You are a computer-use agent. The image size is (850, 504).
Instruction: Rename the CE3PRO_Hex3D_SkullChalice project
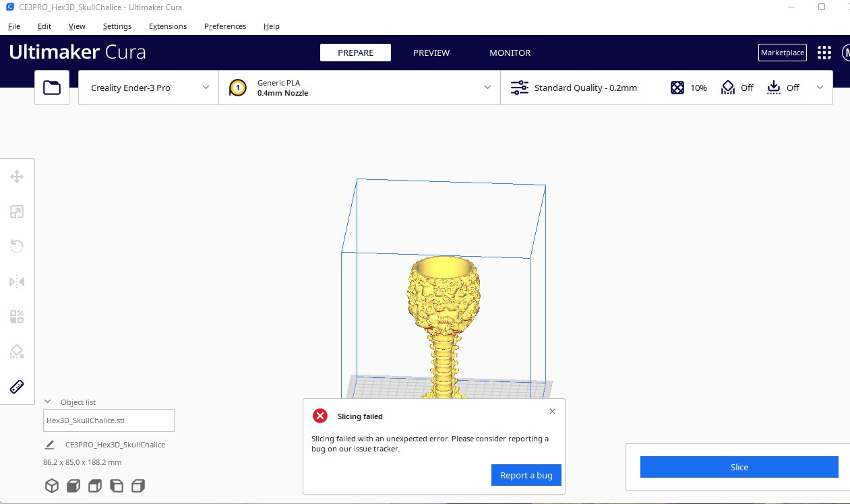coord(49,445)
